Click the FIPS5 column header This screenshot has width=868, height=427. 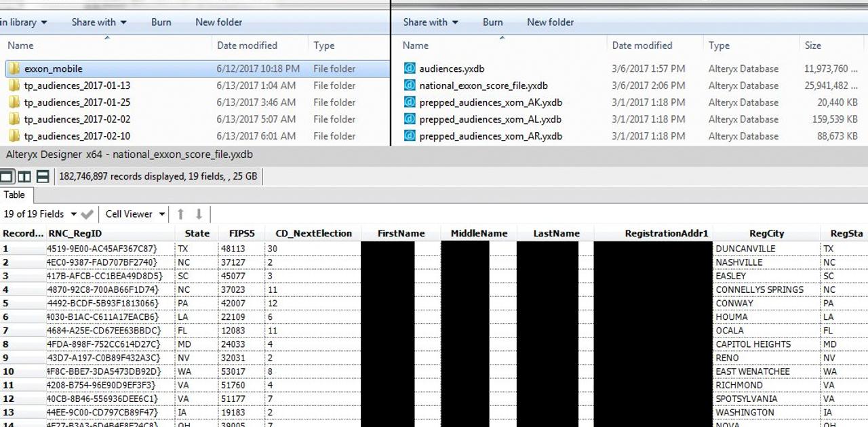[241, 234]
